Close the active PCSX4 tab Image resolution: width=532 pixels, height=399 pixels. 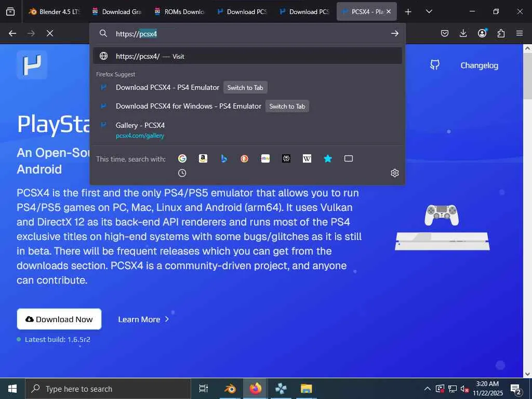tap(389, 11)
